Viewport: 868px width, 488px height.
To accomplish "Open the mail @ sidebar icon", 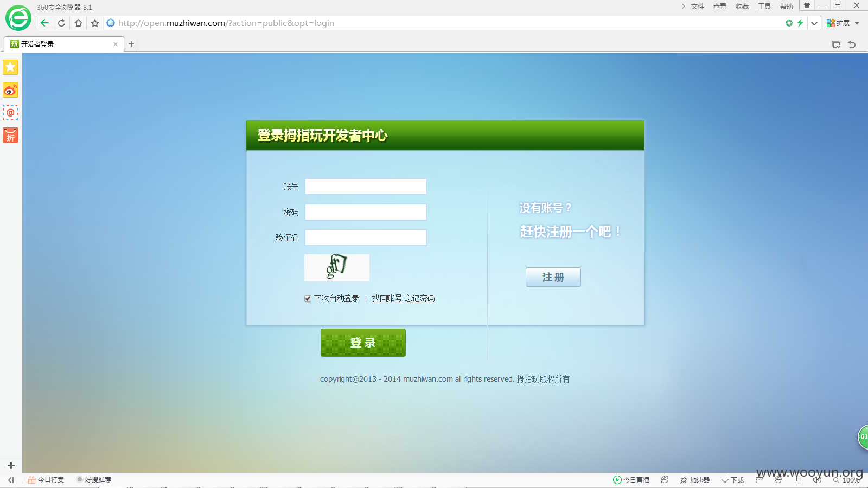I will point(10,113).
